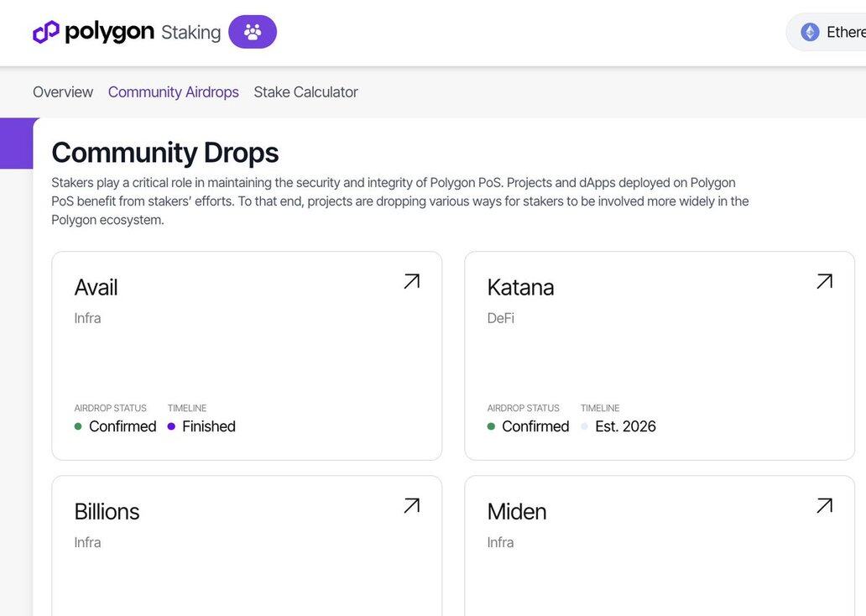The height and width of the screenshot is (616, 866).
Task: Go to the Stake Calculator tab
Action: [305, 92]
